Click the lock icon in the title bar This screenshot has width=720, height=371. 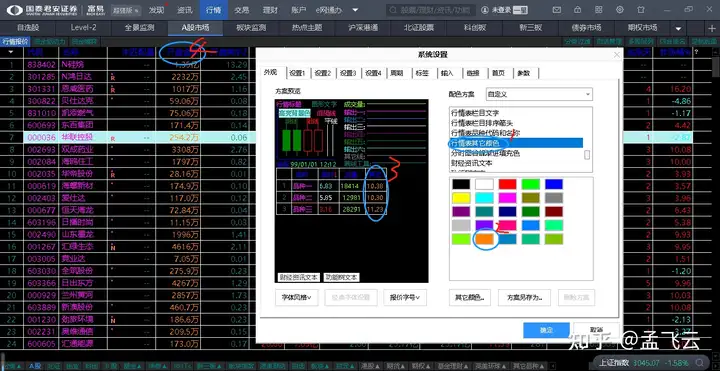coord(577,10)
